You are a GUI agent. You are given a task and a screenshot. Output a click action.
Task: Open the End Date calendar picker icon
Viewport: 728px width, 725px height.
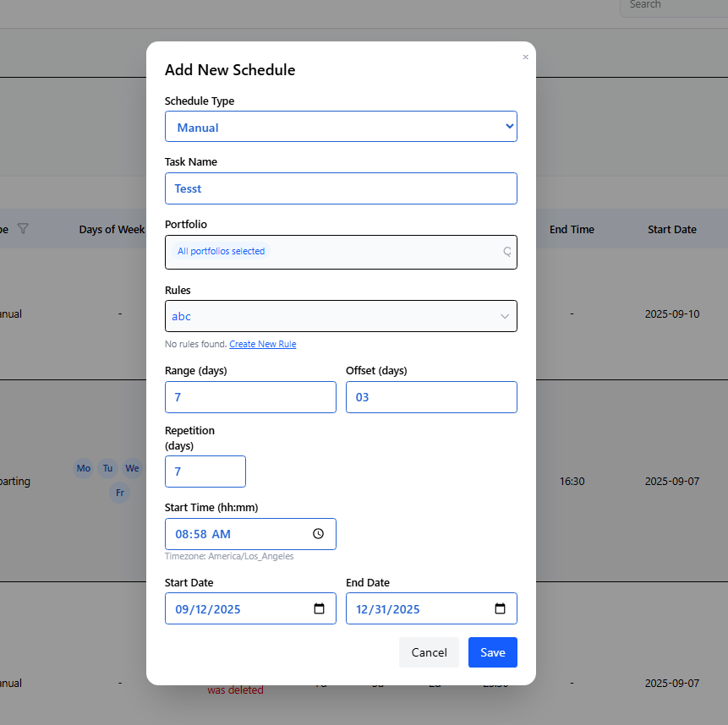500,608
